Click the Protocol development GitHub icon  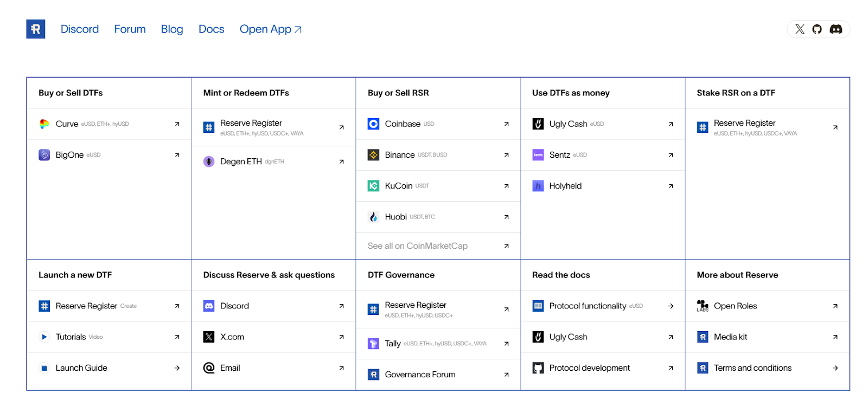click(538, 368)
